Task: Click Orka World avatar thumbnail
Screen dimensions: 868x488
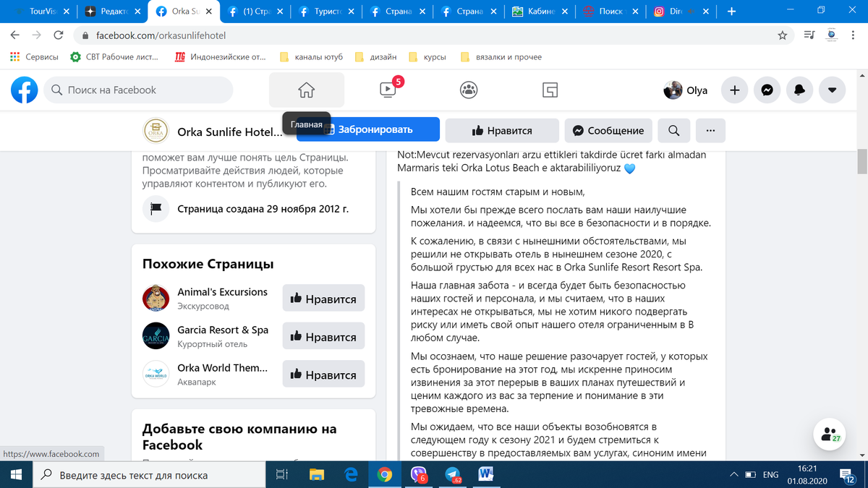Action: (156, 374)
